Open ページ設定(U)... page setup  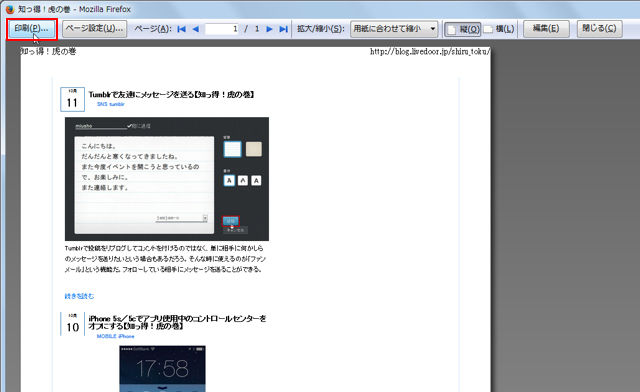tap(95, 29)
